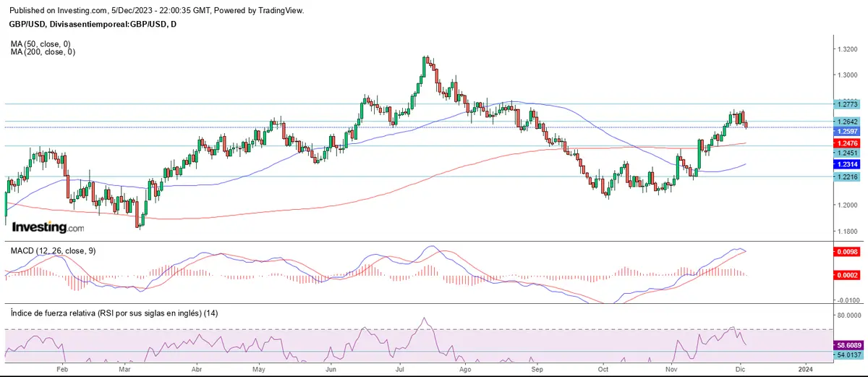Click the 1.2642 price level tag
Screen dimensions: 868x377
coord(846,122)
